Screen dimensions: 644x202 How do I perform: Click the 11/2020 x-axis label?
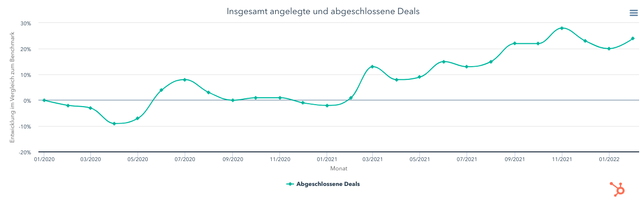coord(280,159)
